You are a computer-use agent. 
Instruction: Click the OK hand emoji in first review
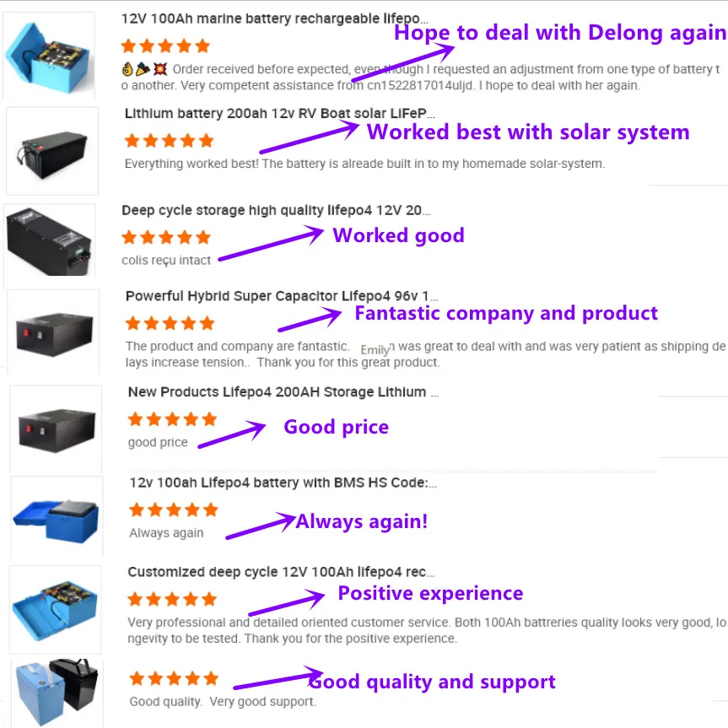(127, 69)
